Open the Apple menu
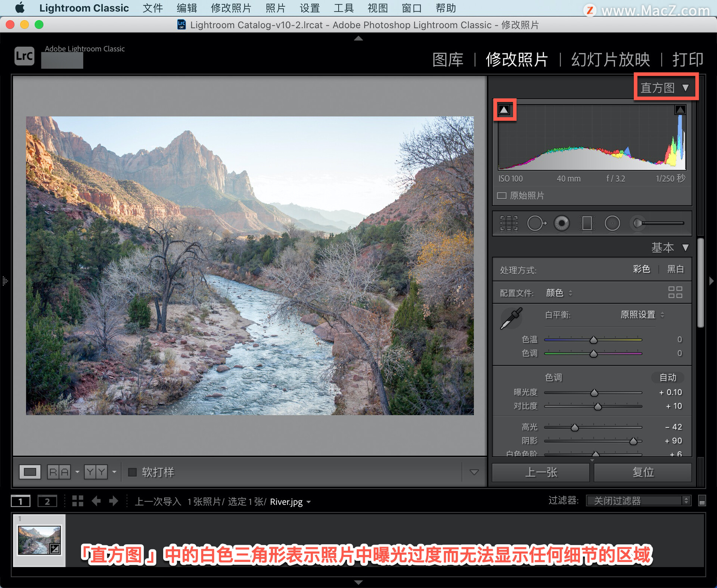717x588 pixels. [19, 8]
